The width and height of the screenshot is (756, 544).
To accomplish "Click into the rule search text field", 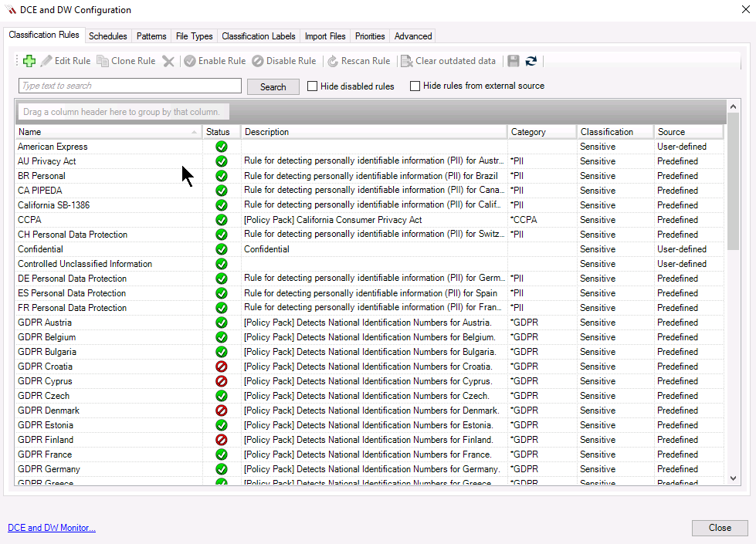I will (130, 86).
